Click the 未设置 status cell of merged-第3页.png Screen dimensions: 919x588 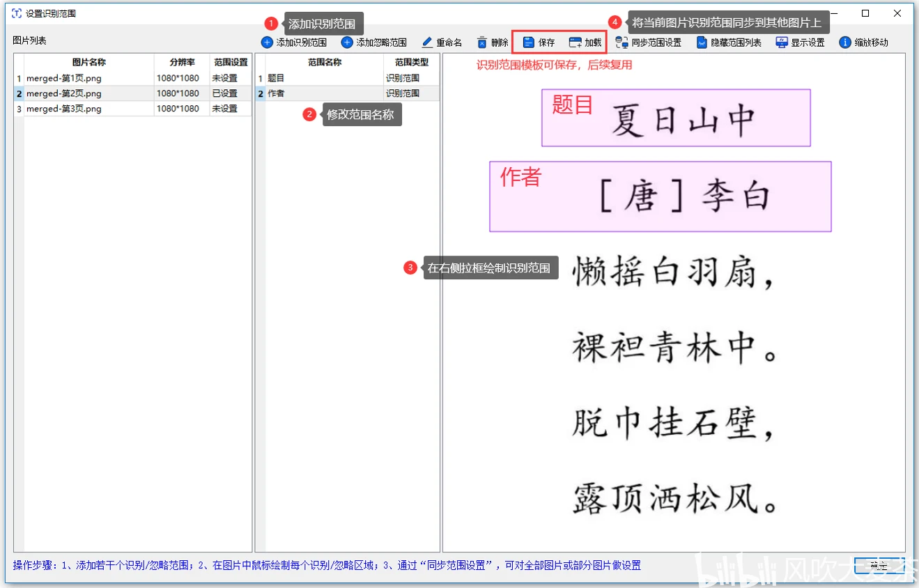click(x=230, y=109)
